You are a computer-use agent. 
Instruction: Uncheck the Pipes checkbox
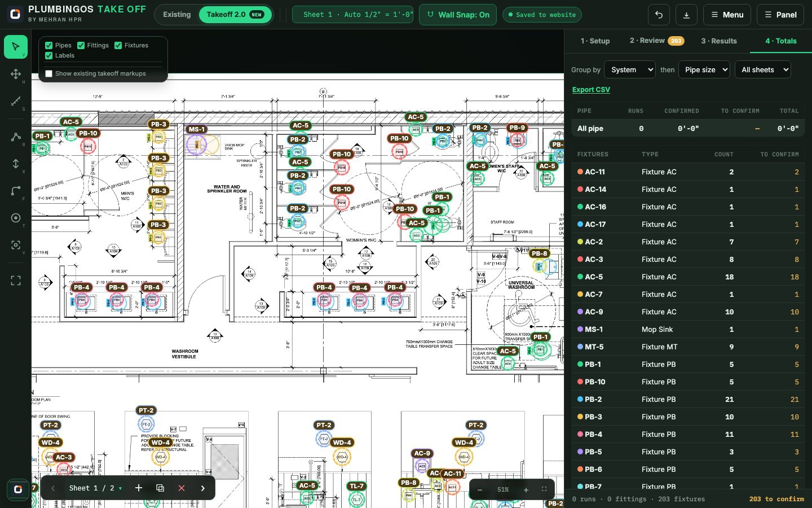[49, 45]
